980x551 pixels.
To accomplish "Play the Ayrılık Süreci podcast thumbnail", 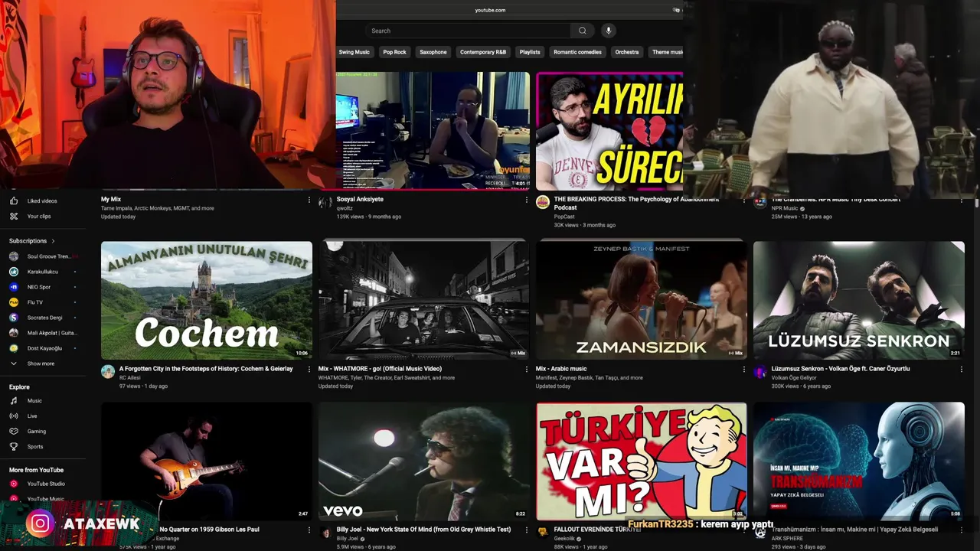I will tap(609, 131).
